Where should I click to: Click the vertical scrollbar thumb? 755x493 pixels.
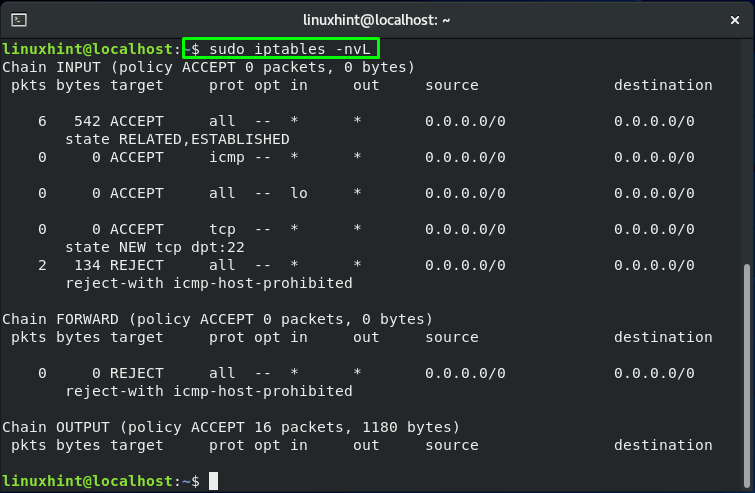click(747, 376)
